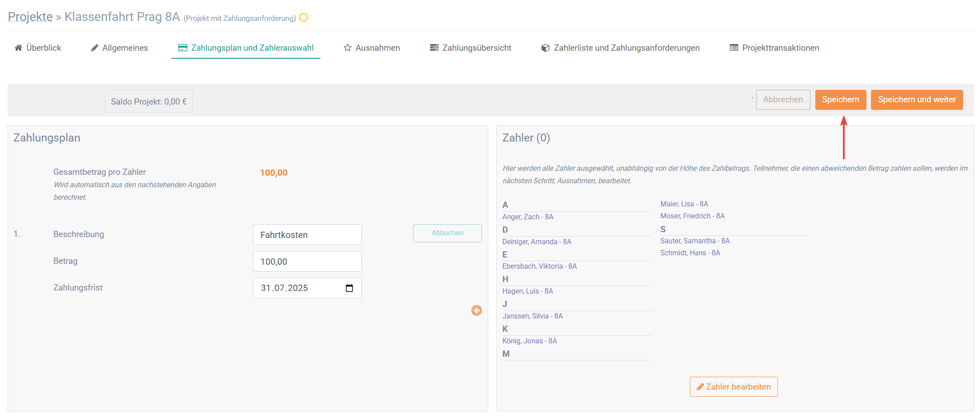Click the star icon for Ausnahmen
Viewport: 980px width, 419px height.
tap(348, 48)
